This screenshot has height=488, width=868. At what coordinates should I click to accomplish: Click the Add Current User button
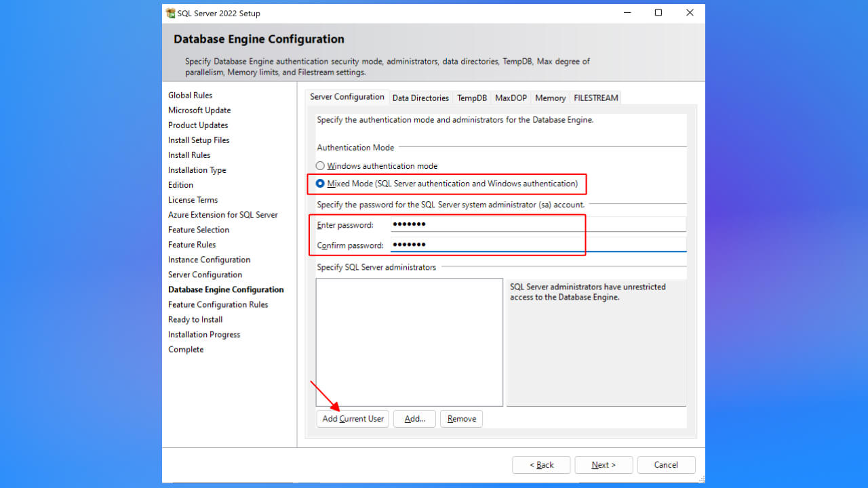tap(353, 419)
